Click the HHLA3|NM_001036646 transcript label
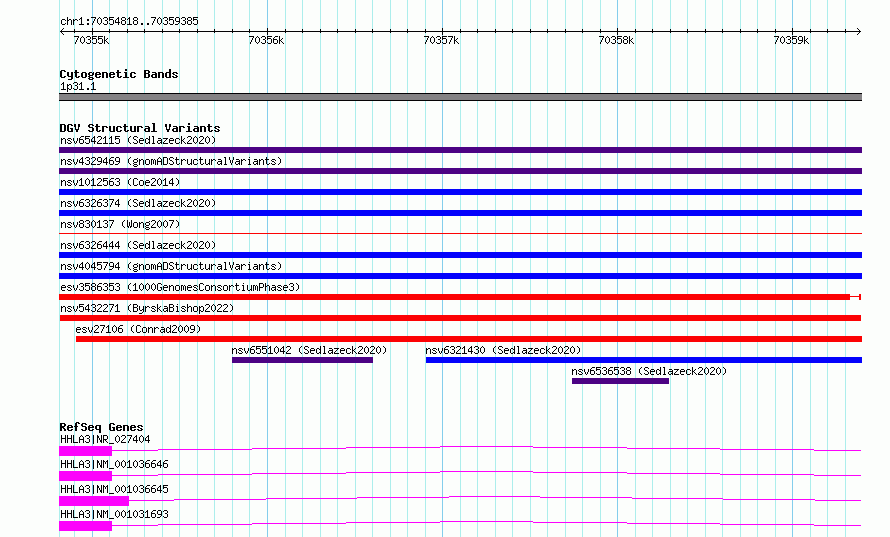The image size is (890, 537). point(114,464)
